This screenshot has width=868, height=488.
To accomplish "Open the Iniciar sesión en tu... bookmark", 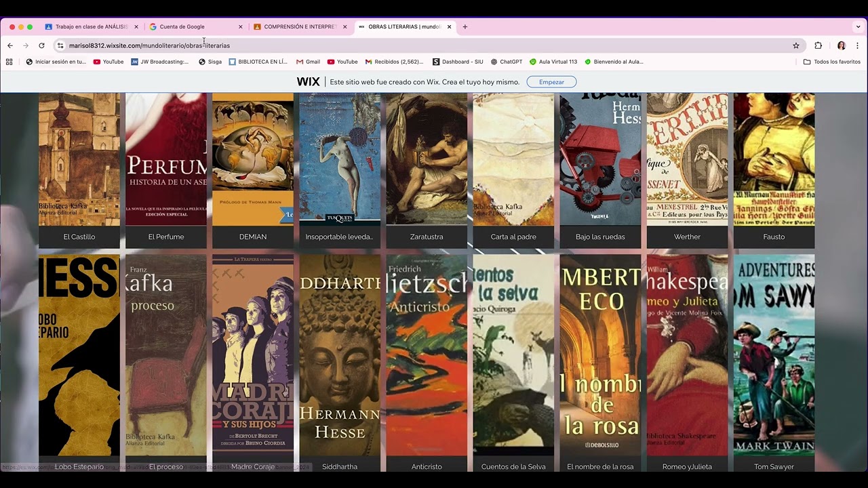I will (x=56, y=62).
